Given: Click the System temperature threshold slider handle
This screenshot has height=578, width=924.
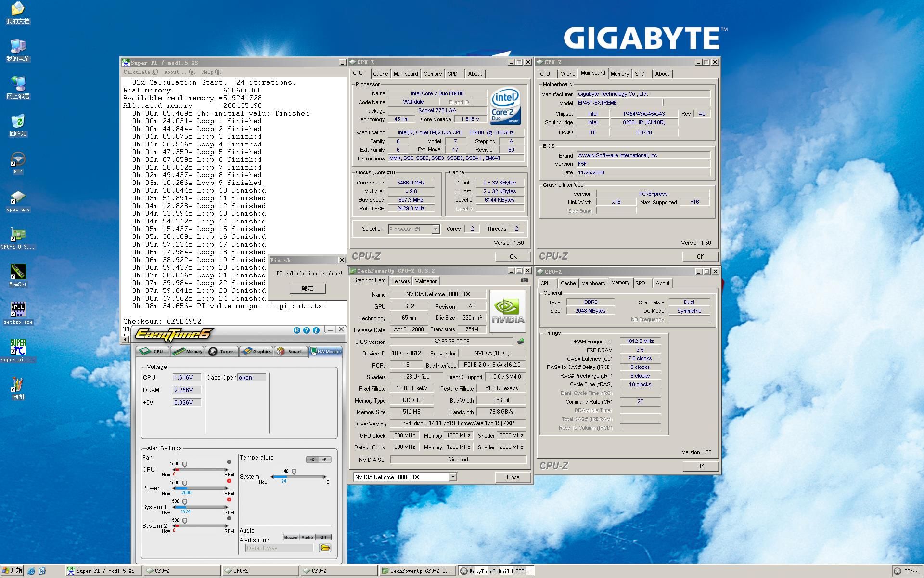Looking at the screenshot, I should point(294,472).
